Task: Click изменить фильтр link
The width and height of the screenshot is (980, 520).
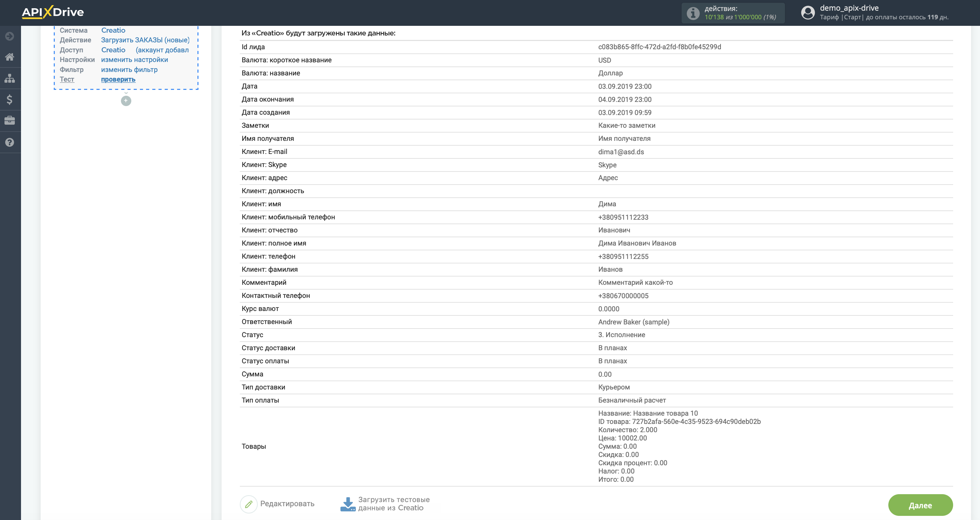Action: click(129, 70)
